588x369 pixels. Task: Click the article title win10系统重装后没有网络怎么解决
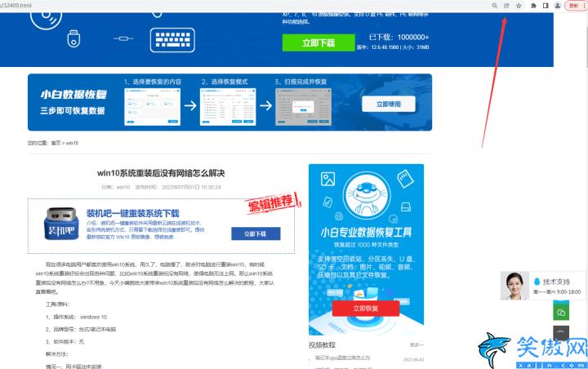coord(161,173)
